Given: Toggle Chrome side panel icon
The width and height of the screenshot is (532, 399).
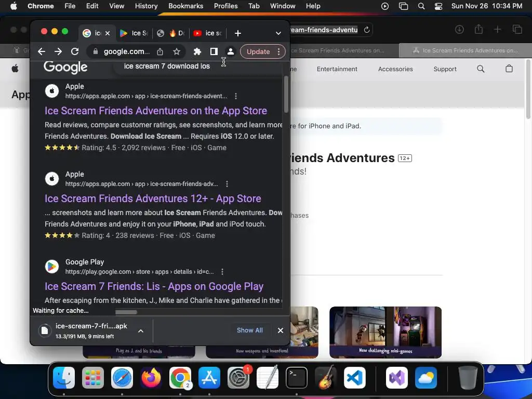Looking at the screenshot, I should [x=214, y=51].
